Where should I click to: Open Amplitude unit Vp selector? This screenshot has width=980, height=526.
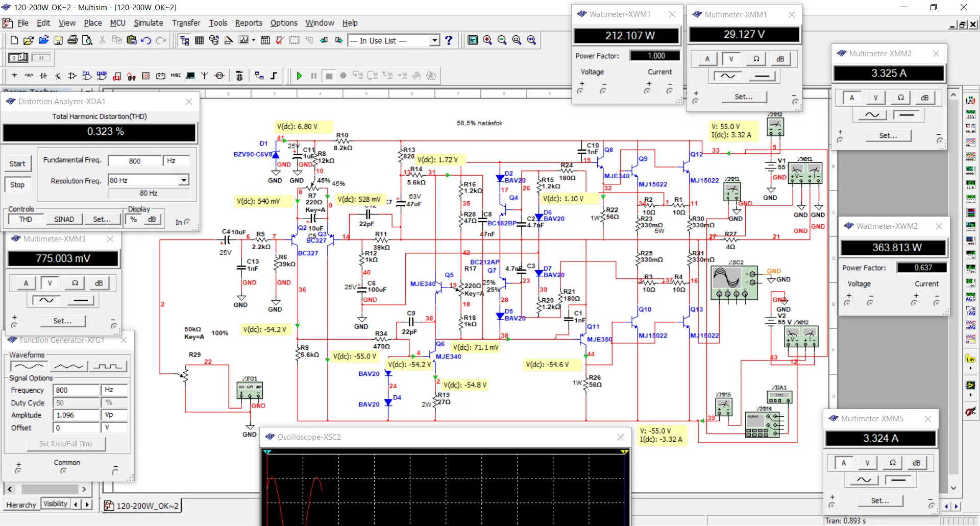pos(114,415)
